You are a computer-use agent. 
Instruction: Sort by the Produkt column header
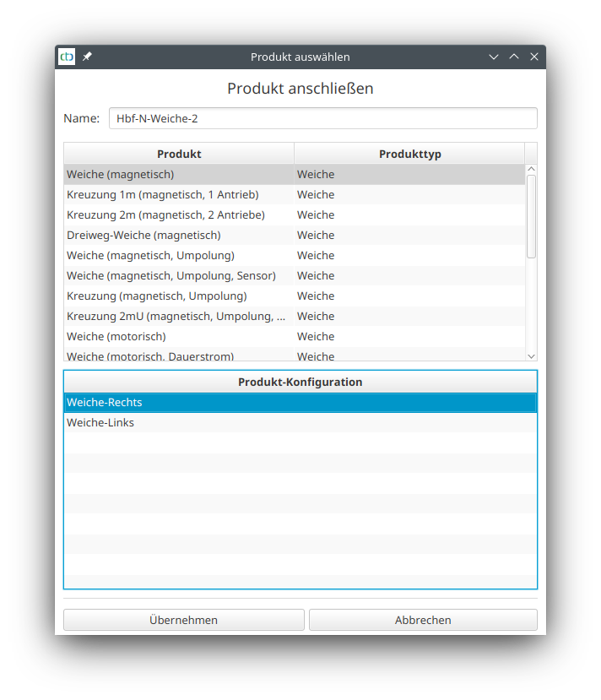(179, 154)
